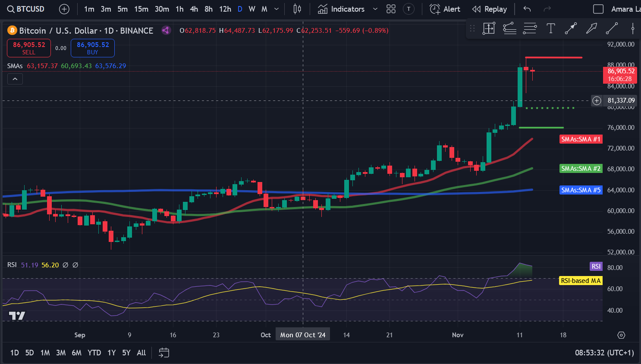Select the D daily timeframe
Image resolution: width=641 pixels, height=364 pixels.
[240, 9]
